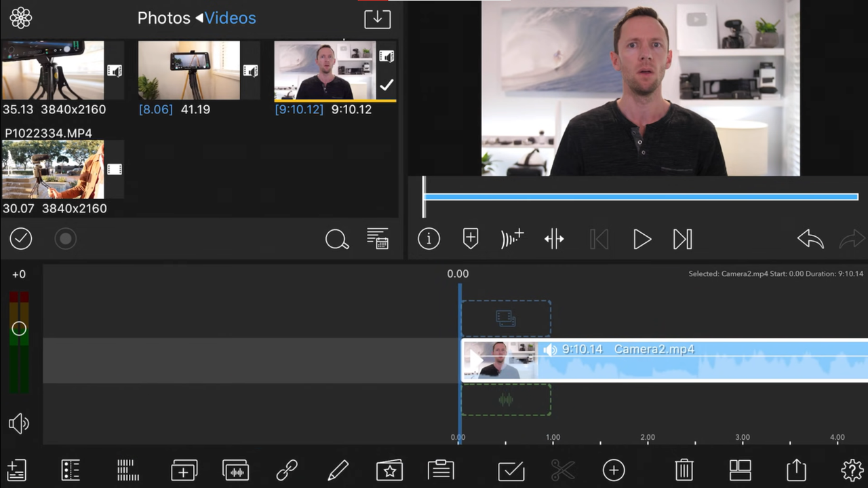Screen dimensions: 868x488
Task: Play the preview video
Action: click(642, 239)
